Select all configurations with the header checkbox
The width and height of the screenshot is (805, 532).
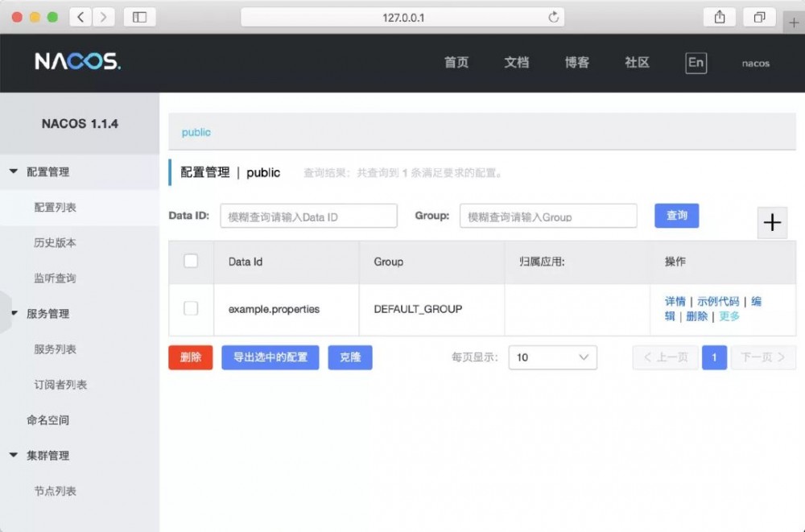[x=191, y=262]
